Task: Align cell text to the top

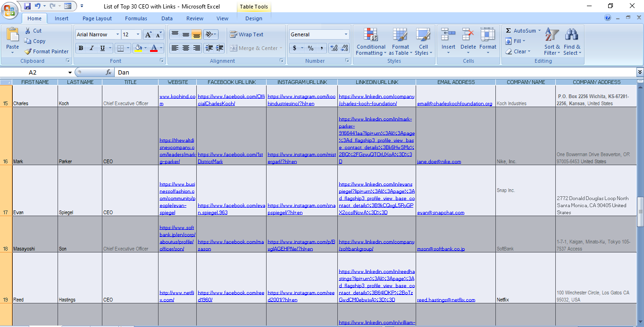Action: 175,34
